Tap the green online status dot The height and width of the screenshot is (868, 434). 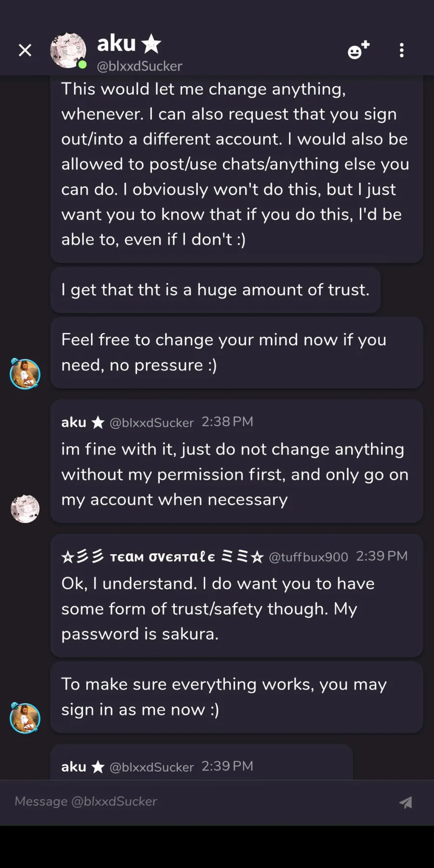coord(82,65)
